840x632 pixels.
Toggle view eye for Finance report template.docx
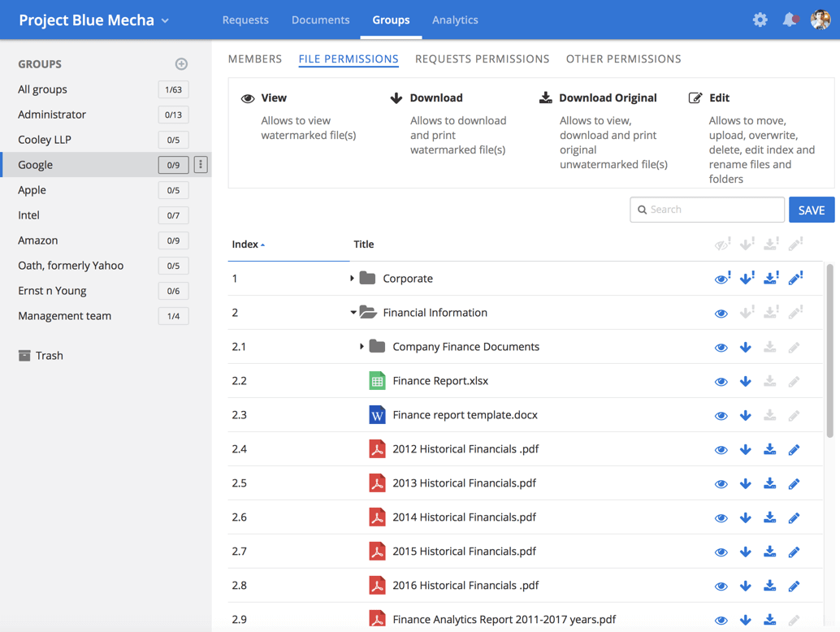pos(721,416)
